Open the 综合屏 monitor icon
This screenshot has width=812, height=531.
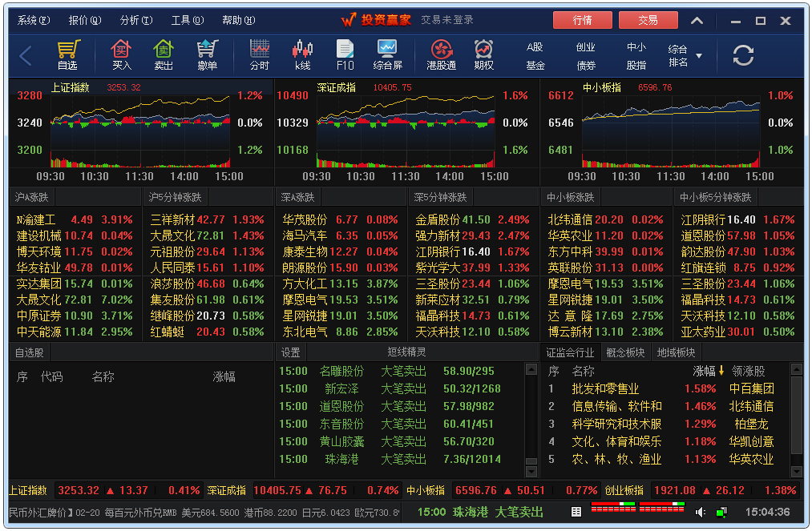(387, 54)
